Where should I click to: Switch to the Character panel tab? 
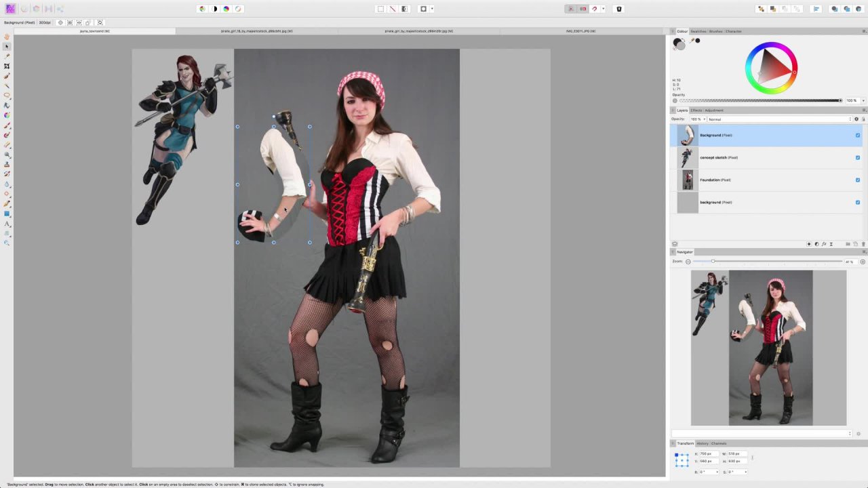tap(734, 31)
